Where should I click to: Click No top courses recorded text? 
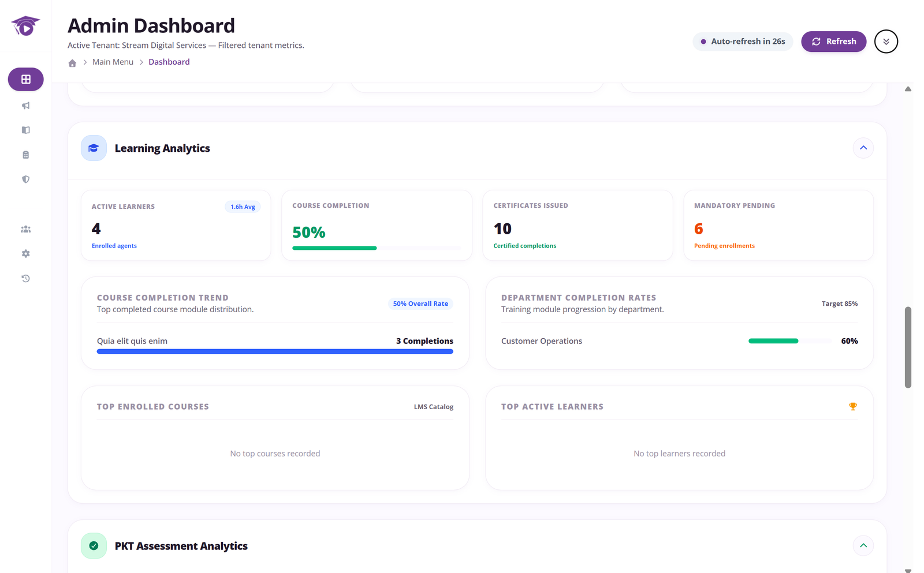tap(275, 454)
